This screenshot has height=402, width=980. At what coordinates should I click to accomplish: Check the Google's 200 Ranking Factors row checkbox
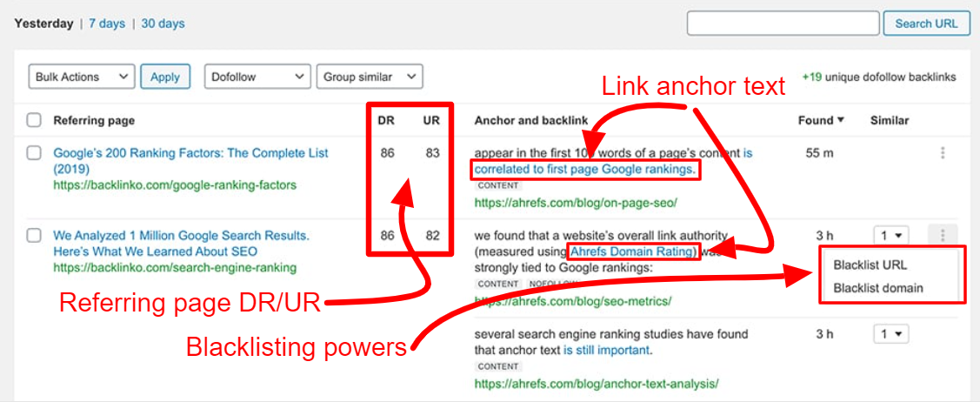[34, 153]
